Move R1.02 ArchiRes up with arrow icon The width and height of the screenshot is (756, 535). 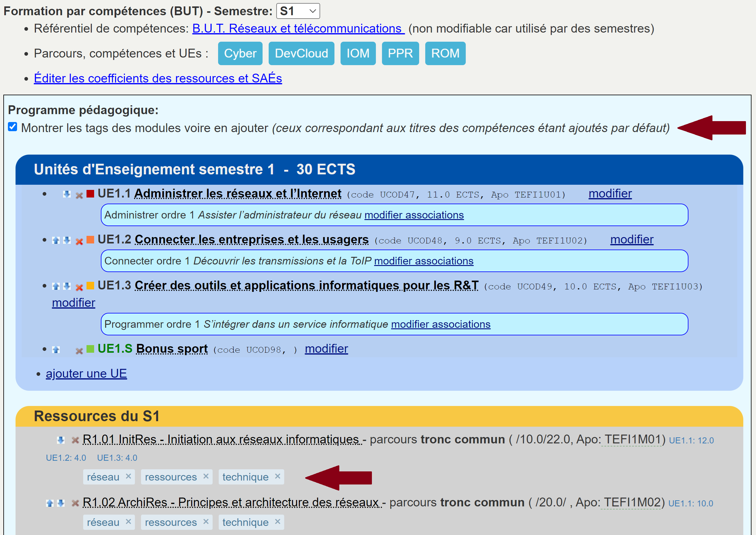tap(50, 503)
